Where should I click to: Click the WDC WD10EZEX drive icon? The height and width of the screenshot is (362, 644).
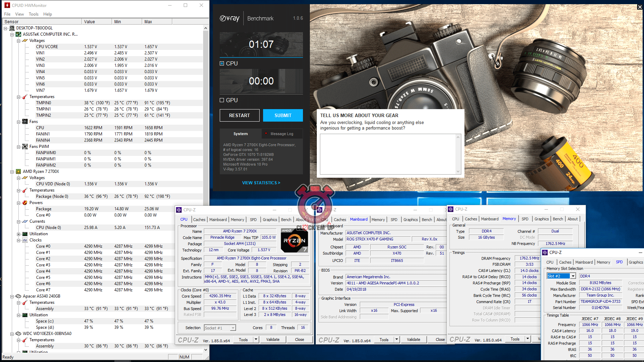18,334
